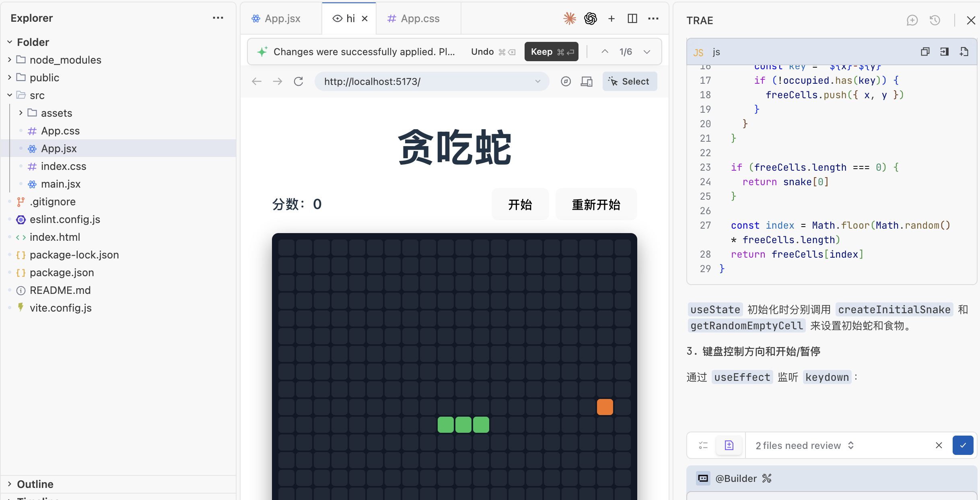Start a new chat in TRAE panel
Viewport: 980px width, 500px height.
tap(912, 20)
